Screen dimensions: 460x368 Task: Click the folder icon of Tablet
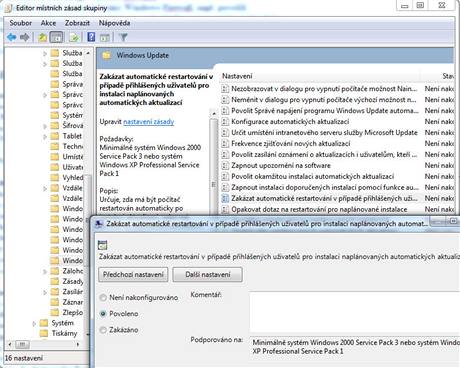tap(55, 136)
